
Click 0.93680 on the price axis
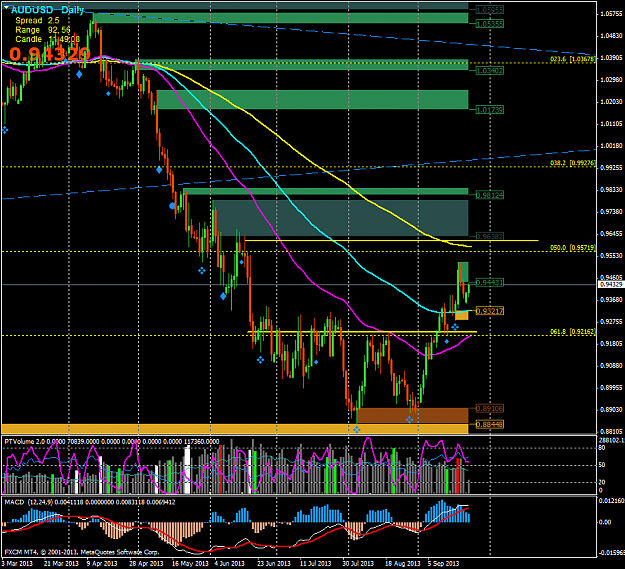611,300
